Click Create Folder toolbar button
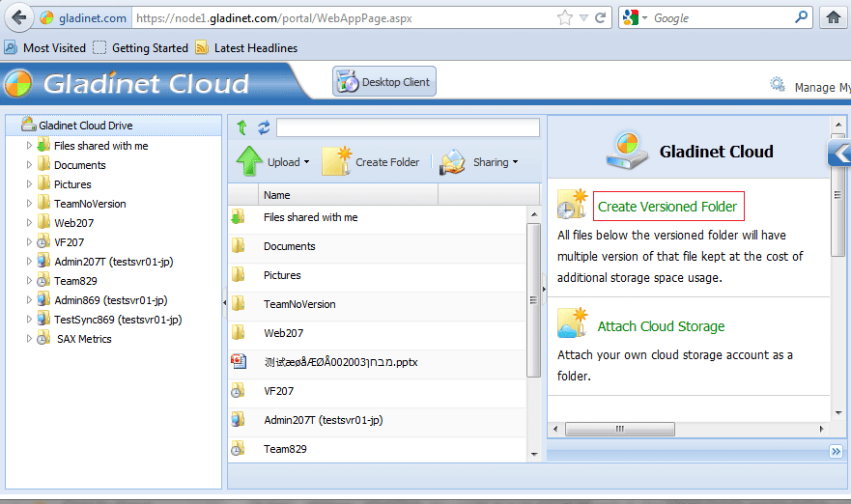This screenshot has width=851, height=504. pos(371,161)
